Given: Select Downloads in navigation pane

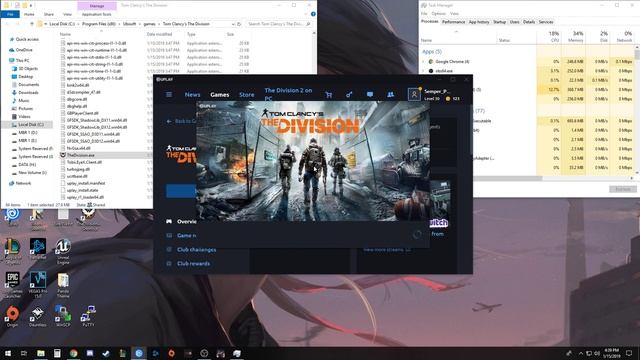Looking at the screenshot, I should point(28,93).
